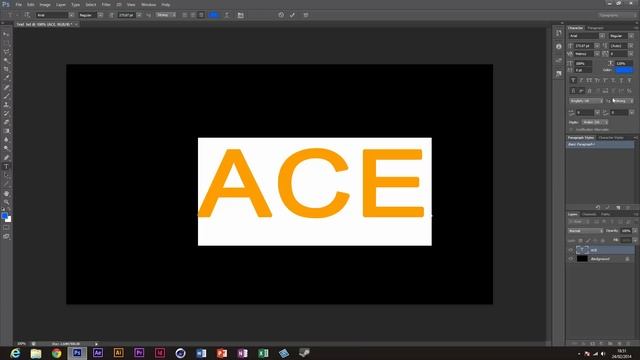The height and width of the screenshot is (360, 640).
Task: Toggle Faux Italic in Character panel
Action: coord(581,80)
